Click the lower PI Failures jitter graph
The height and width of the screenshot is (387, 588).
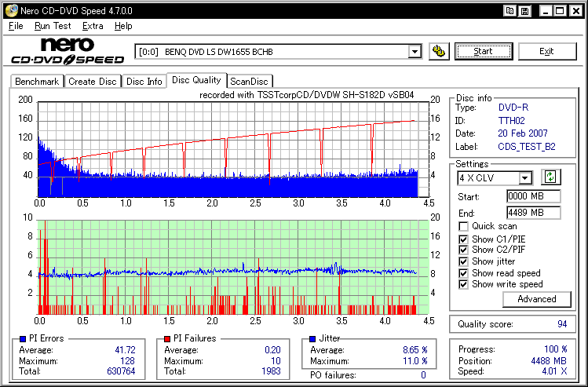click(233, 267)
